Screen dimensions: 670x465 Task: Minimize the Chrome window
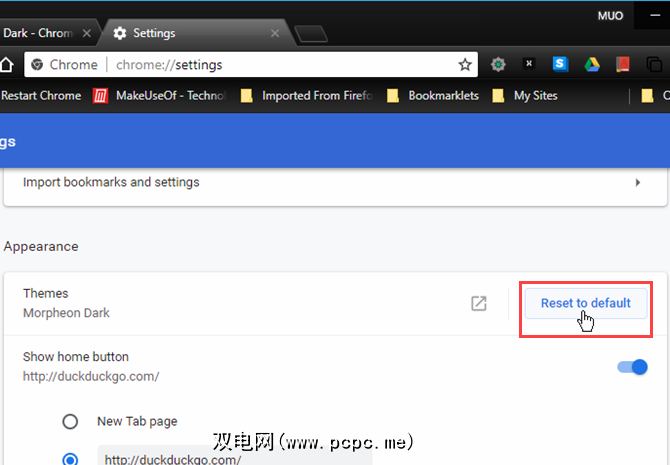(655, 15)
